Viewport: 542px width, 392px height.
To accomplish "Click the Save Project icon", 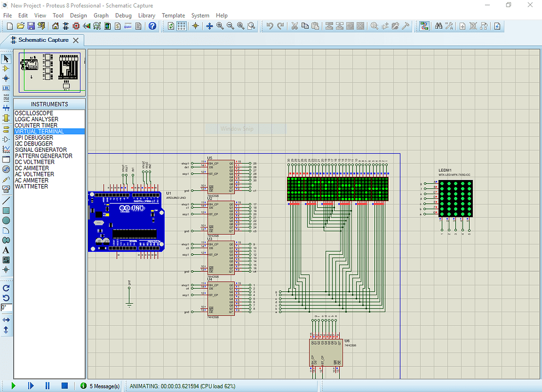I will [x=31, y=26].
